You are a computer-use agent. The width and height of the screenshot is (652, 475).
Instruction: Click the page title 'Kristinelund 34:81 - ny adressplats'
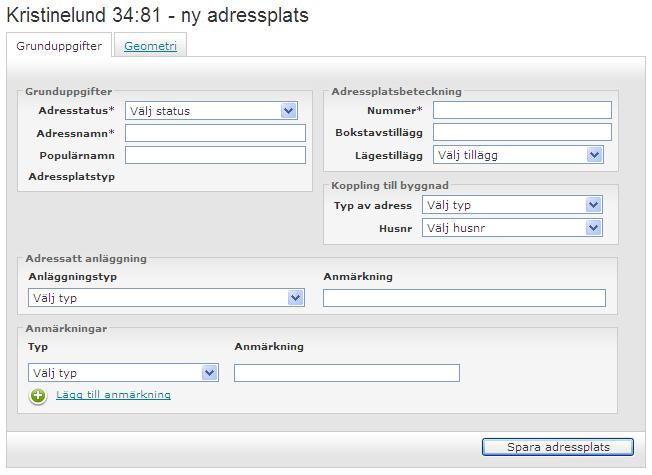tap(158, 15)
